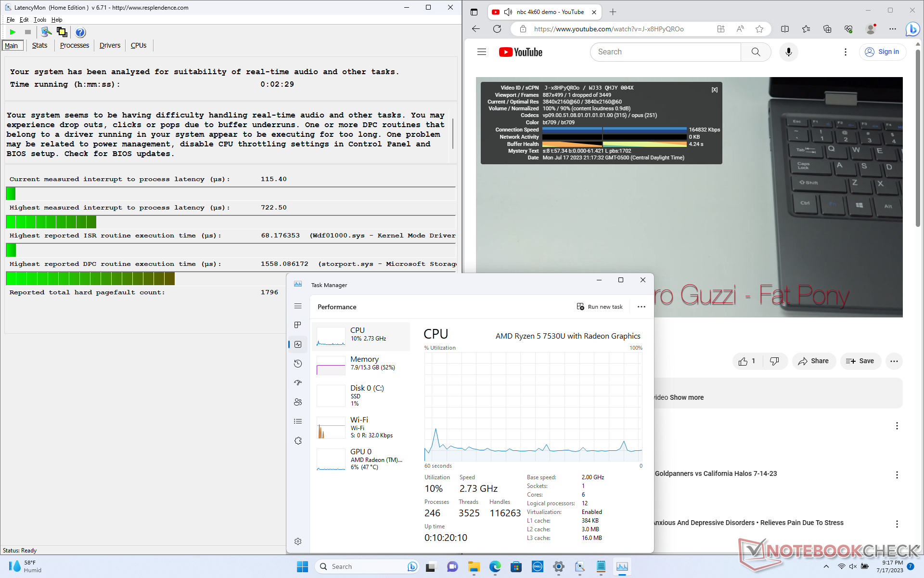The image size is (924, 578).
Task: Close the stats for nerds overlay
Action: [x=715, y=90]
